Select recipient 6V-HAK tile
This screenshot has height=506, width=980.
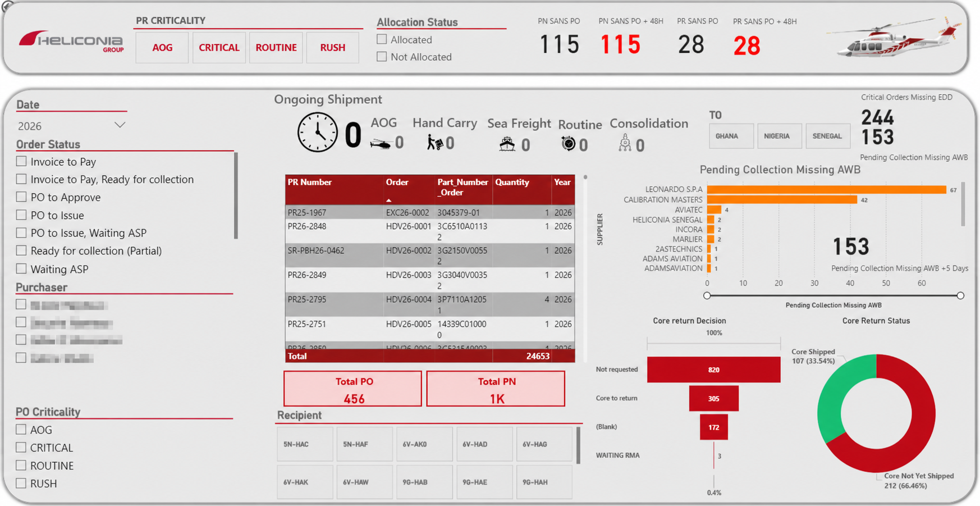point(305,482)
